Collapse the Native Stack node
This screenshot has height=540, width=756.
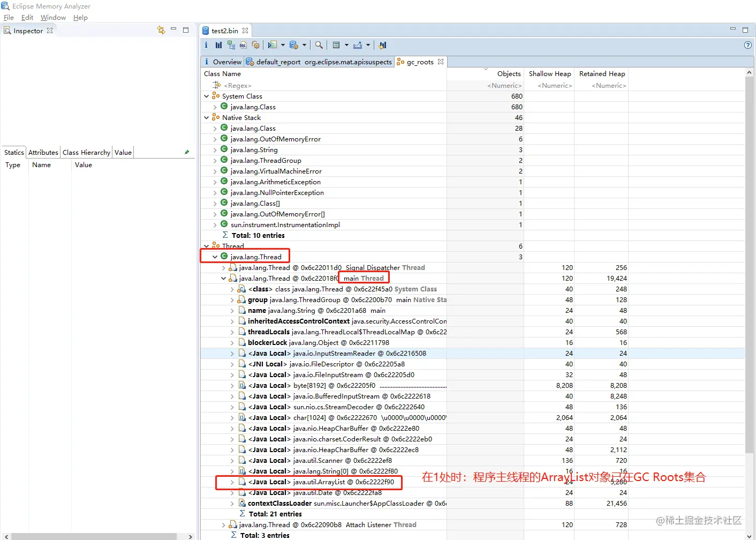pos(207,118)
